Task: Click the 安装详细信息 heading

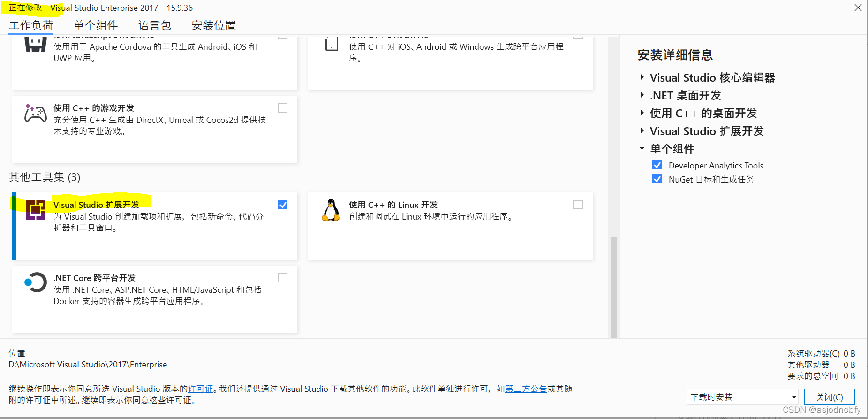Action: pyautogui.click(x=675, y=55)
